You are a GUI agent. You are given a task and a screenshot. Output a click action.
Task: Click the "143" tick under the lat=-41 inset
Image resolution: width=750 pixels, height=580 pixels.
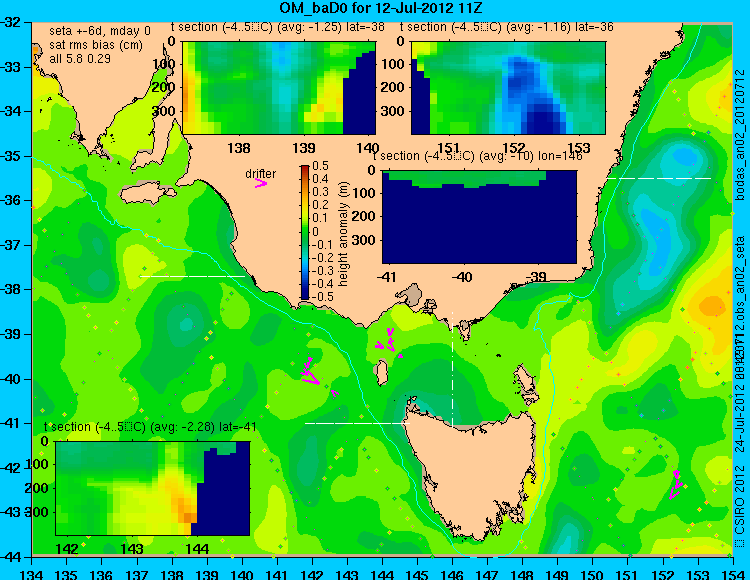tap(132, 549)
